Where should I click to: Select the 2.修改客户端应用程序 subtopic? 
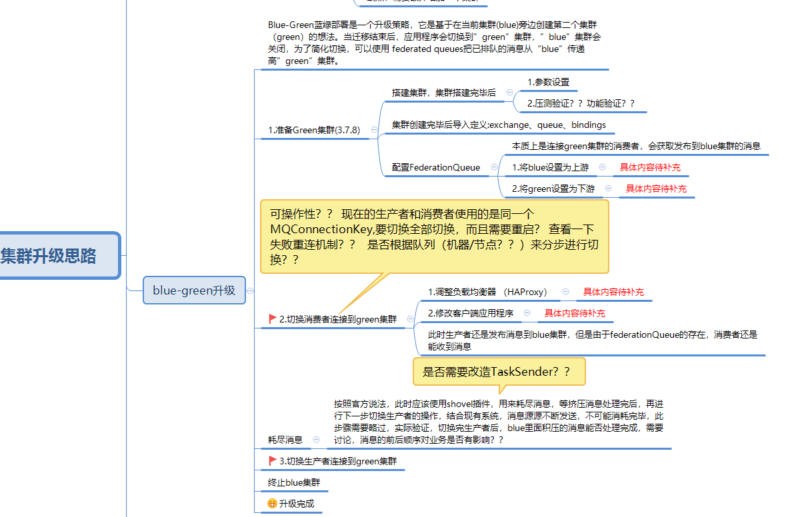(471, 312)
